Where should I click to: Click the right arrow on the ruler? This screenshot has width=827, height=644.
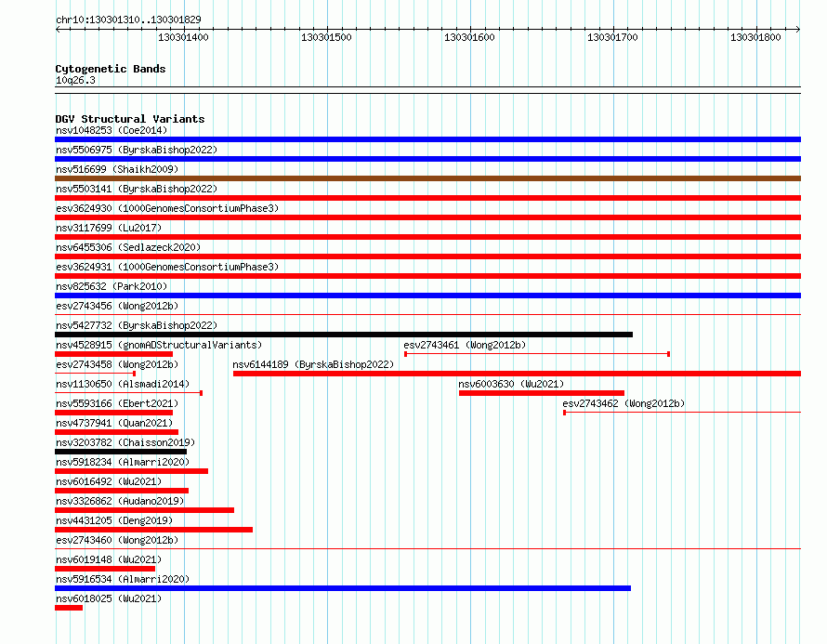[798, 29]
